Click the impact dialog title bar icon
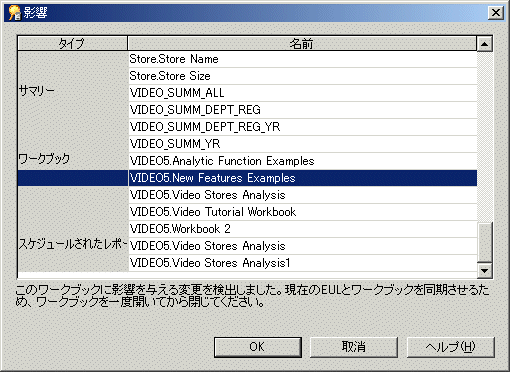 [x=14, y=13]
